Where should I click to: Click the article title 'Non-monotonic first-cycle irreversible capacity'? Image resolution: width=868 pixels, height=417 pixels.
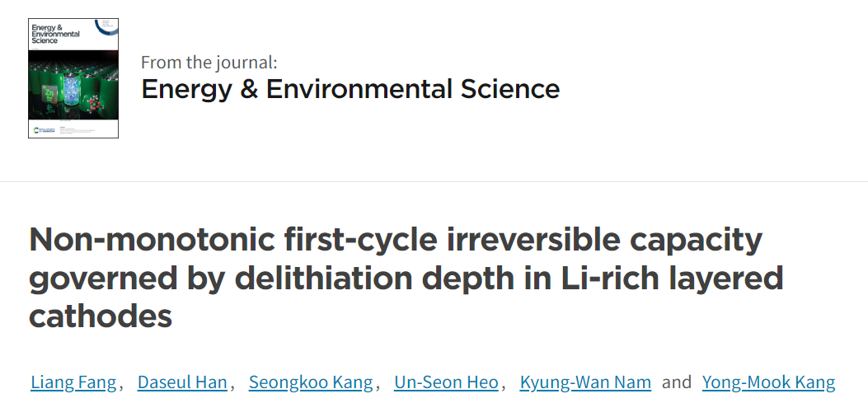coord(395,241)
